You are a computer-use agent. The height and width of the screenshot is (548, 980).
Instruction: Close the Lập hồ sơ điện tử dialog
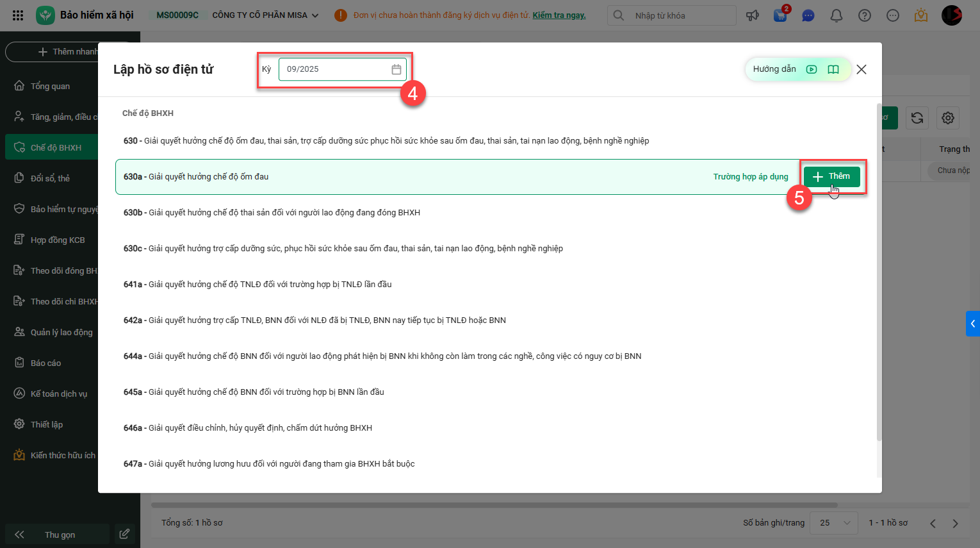pyautogui.click(x=862, y=69)
